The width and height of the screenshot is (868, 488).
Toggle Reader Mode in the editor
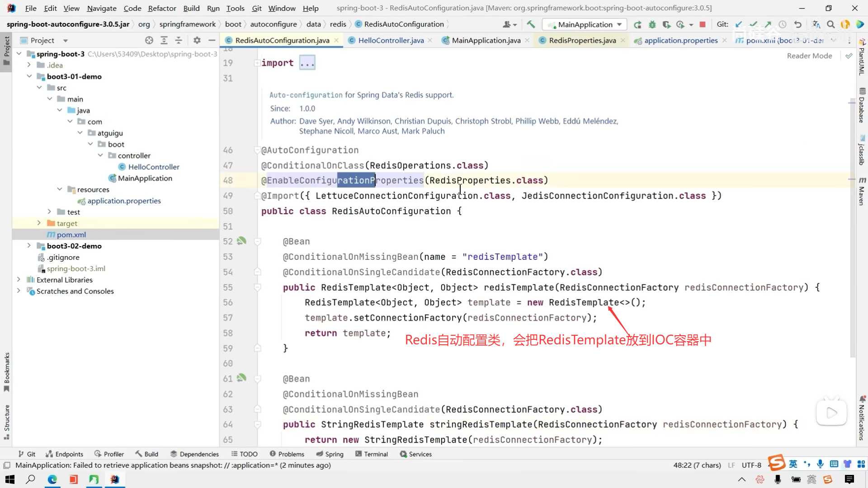coord(809,56)
